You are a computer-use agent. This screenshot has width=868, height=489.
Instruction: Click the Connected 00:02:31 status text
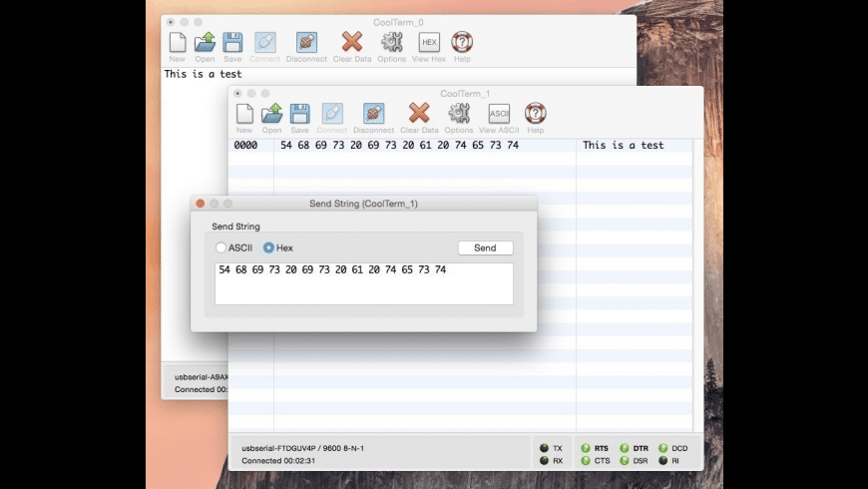click(278, 461)
